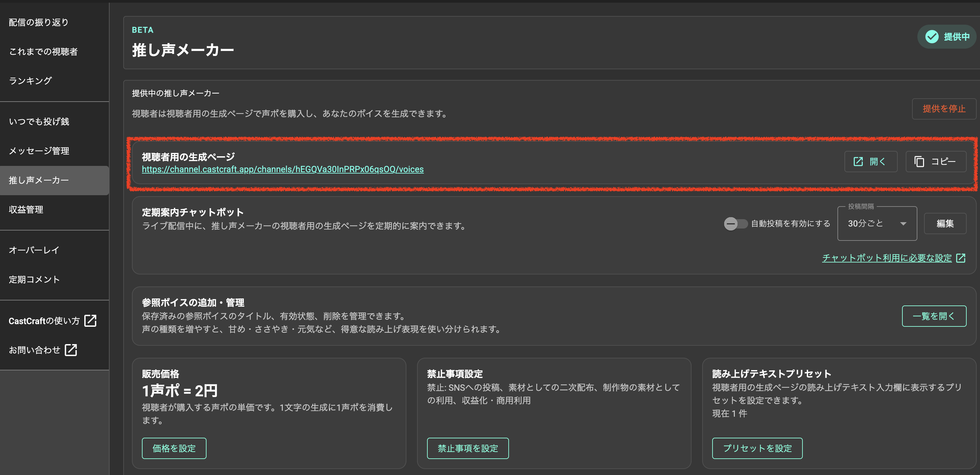Click external link icon next to CastCraftの使い方

coord(90,320)
